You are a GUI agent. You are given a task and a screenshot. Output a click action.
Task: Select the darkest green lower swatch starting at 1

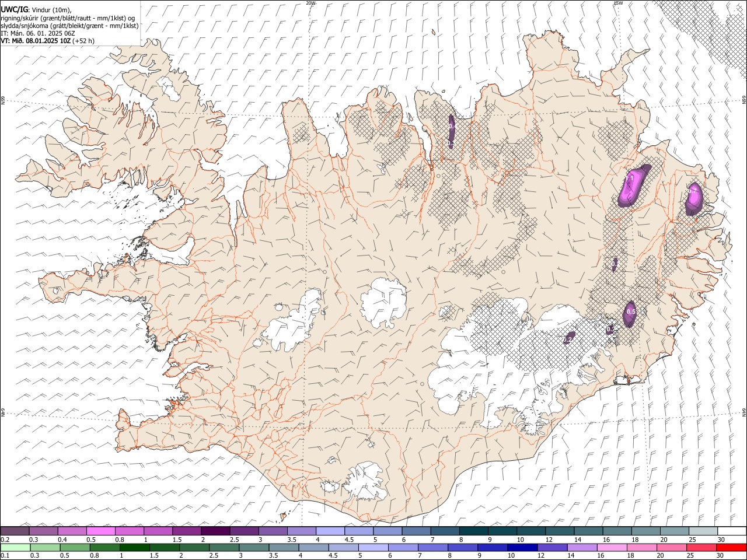(x=134, y=547)
